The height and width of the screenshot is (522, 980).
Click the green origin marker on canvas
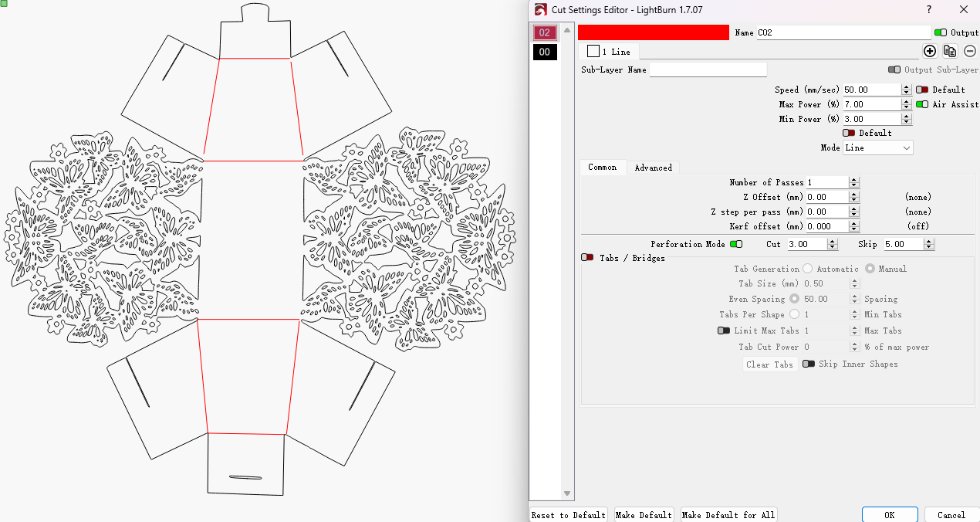3,3
